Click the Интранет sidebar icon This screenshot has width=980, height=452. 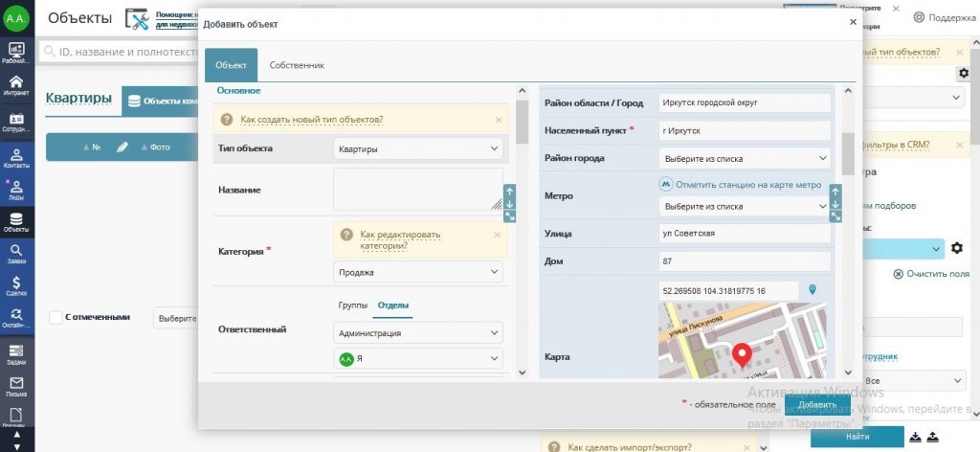coord(16,86)
